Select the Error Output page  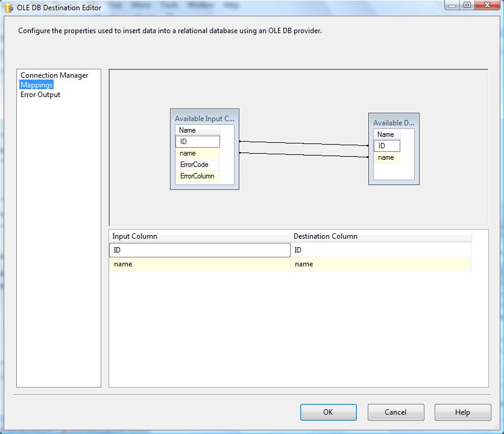click(x=39, y=94)
